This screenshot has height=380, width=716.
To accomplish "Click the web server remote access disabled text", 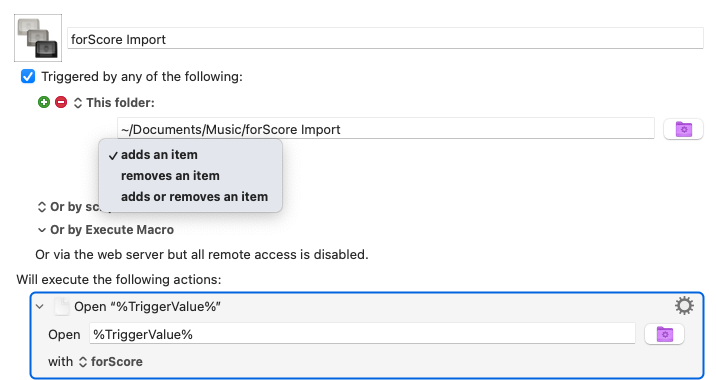I will (x=202, y=254).
